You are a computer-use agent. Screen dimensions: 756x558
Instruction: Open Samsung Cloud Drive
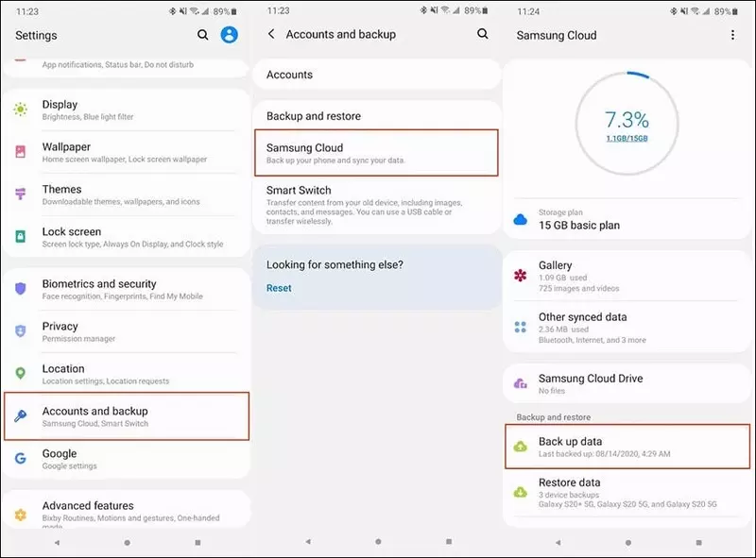[x=627, y=383]
